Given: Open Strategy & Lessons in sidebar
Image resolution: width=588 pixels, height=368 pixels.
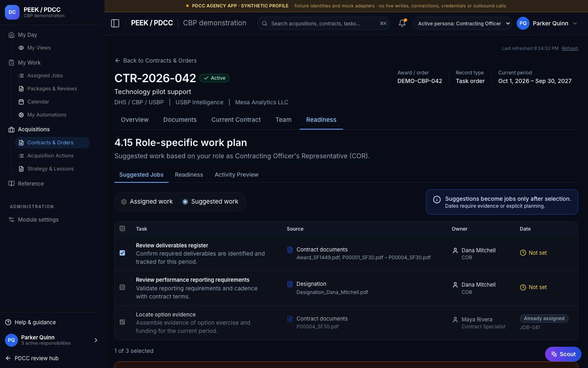Looking at the screenshot, I should 52,169.
